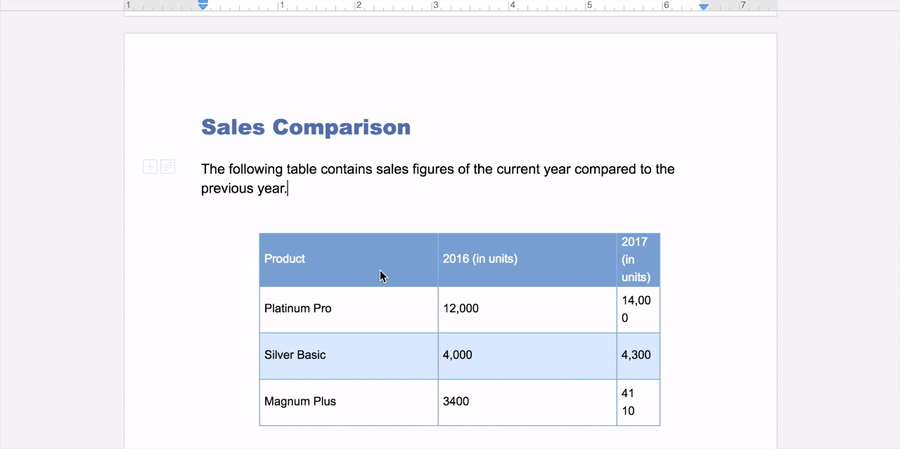The image size is (900, 449).
Task: Click the Sales Comparison heading
Action: click(305, 127)
